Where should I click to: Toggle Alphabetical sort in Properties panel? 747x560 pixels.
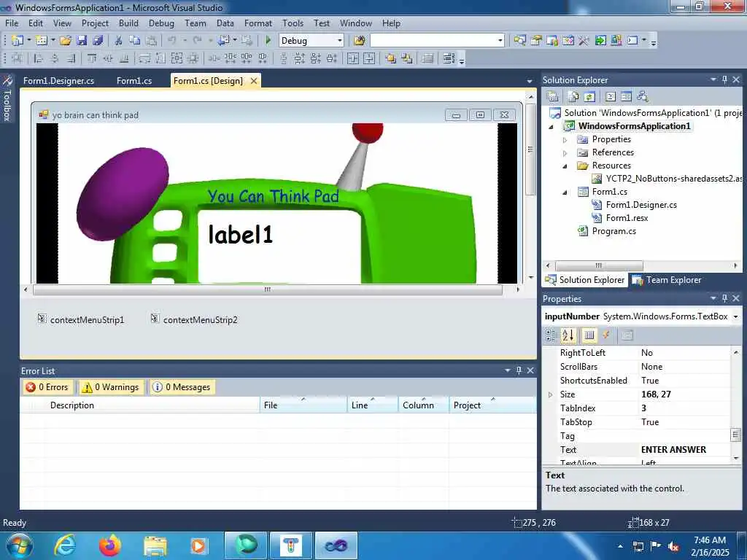click(x=568, y=335)
